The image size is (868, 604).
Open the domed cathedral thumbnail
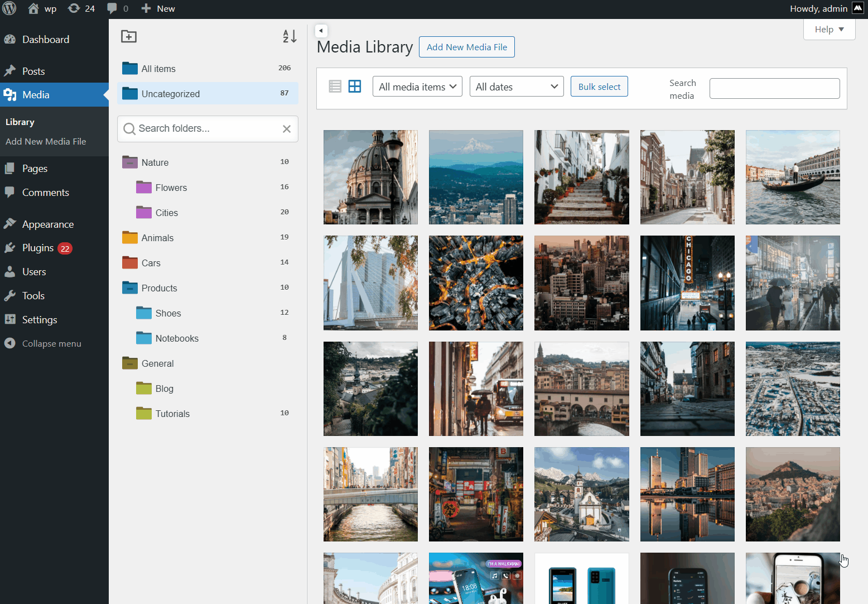pos(370,178)
